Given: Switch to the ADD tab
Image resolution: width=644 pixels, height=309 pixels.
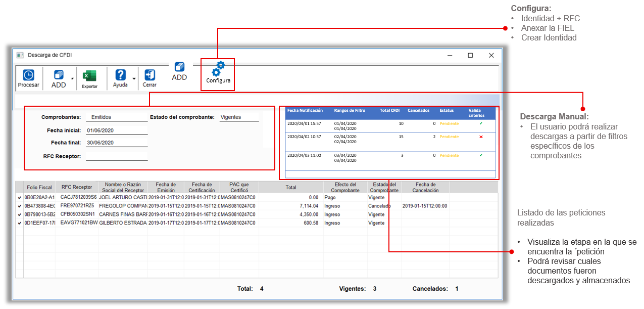Looking at the screenshot, I should click(x=180, y=71).
